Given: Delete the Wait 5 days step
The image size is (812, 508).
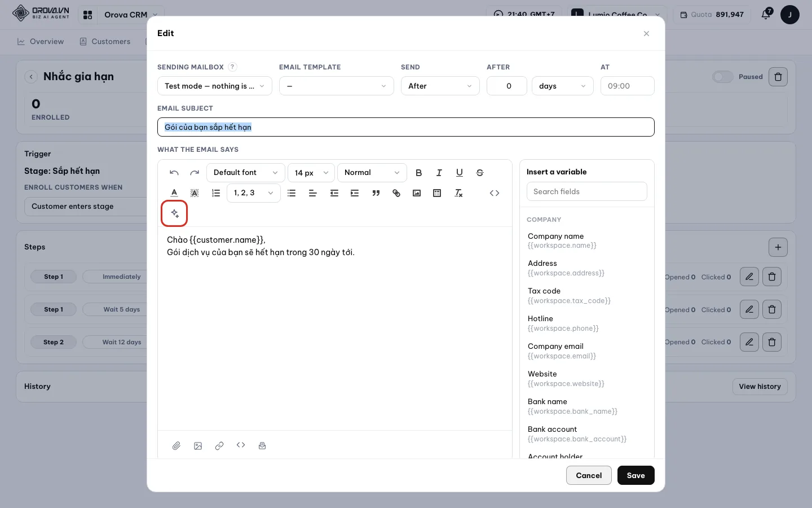Looking at the screenshot, I should pyautogui.click(x=772, y=309).
